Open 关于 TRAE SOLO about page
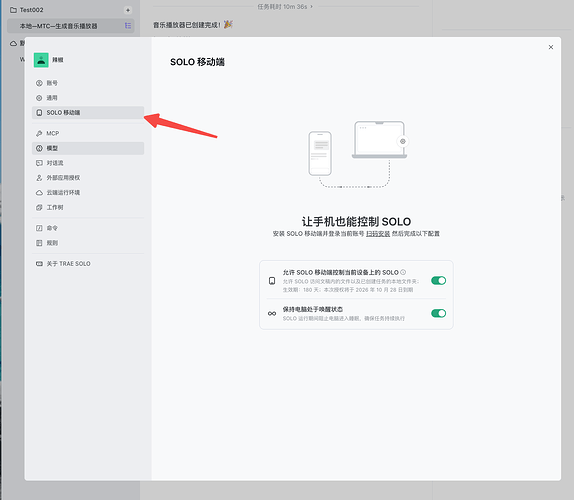Viewport: 574px width, 500px height. [88, 264]
